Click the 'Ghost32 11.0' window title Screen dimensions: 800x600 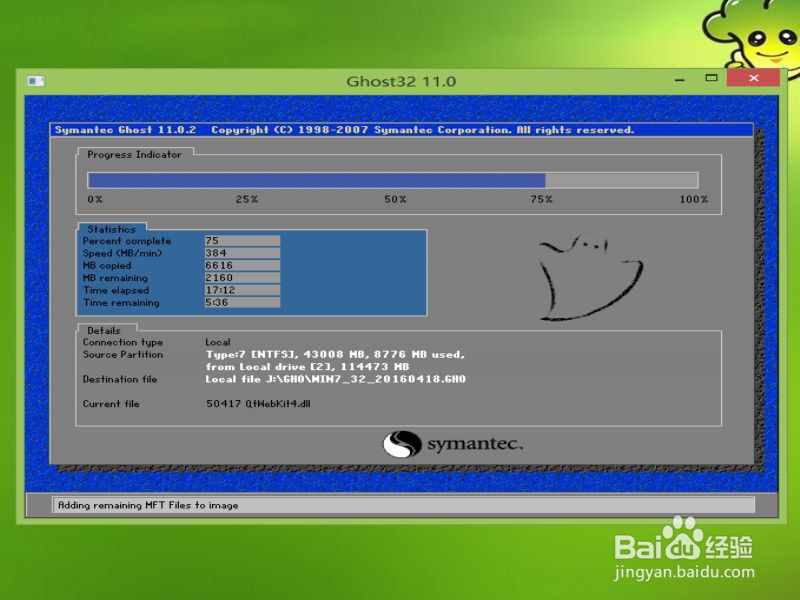401,82
